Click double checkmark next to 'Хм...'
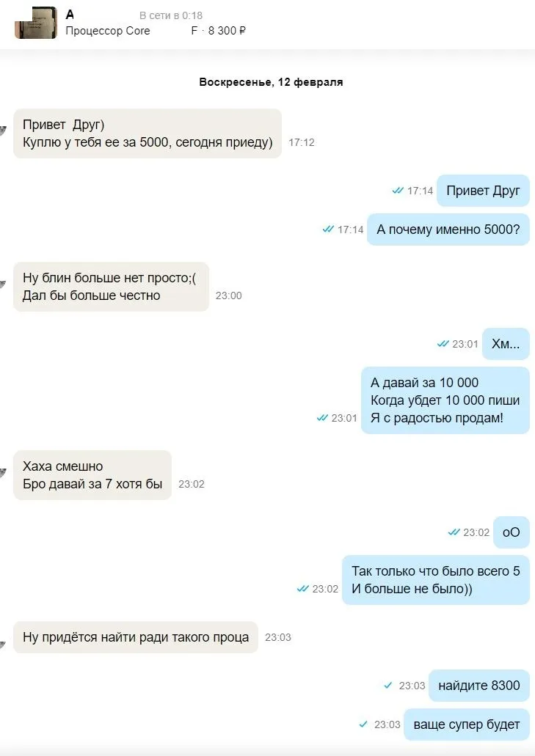535x756 pixels. [443, 344]
